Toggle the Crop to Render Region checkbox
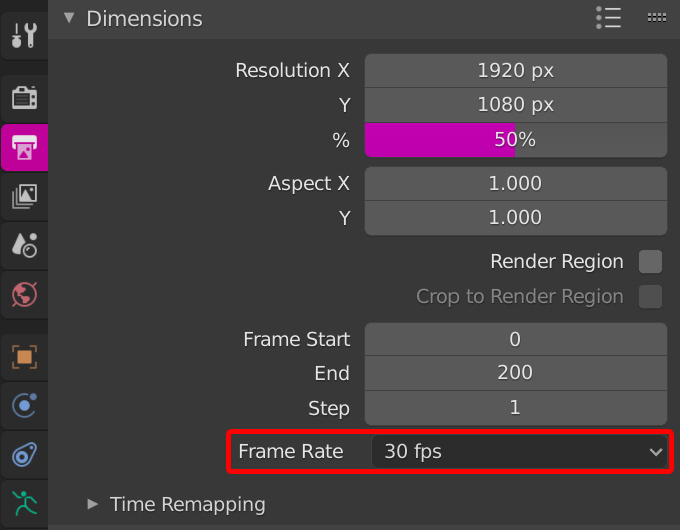Image resolution: width=680 pixels, height=530 pixels. click(x=650, y=297)
